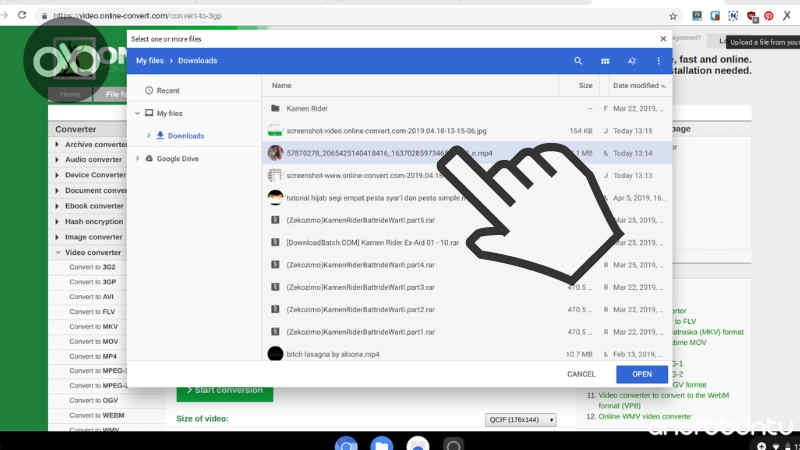Open the Files app in the shelf
Viewport: 800px width, 450px height.
click(x=382, y=445)
